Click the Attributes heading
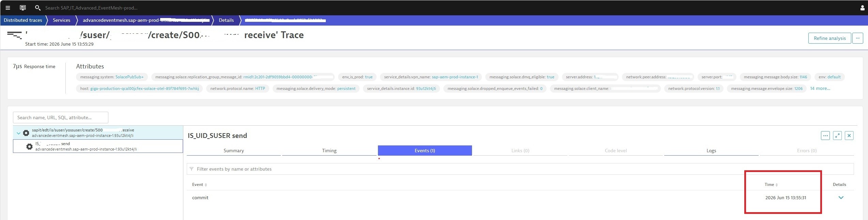This screenshot has width=868, height=220. click(x=90, y=66)
